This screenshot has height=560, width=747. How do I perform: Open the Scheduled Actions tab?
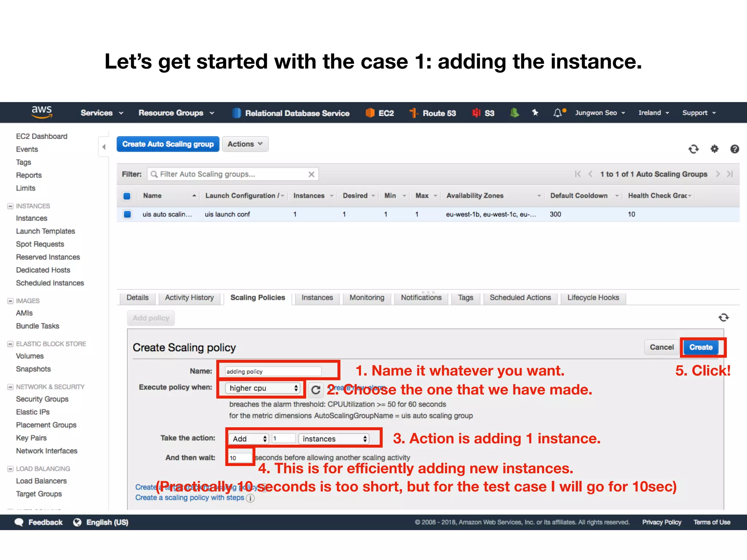[x=520, y=298]
